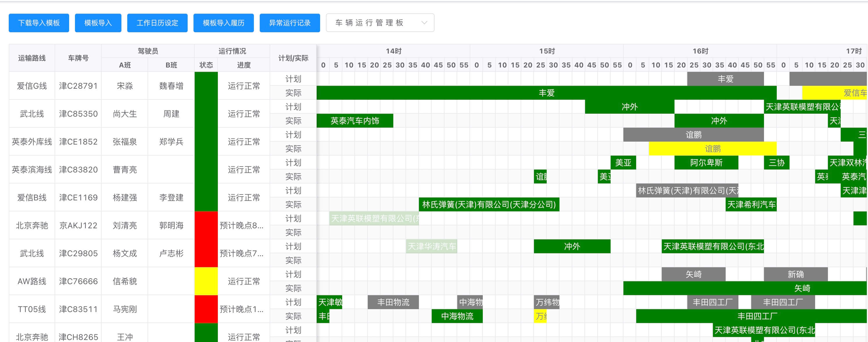Select the 英泰外库线 route cell

[32, 142]
